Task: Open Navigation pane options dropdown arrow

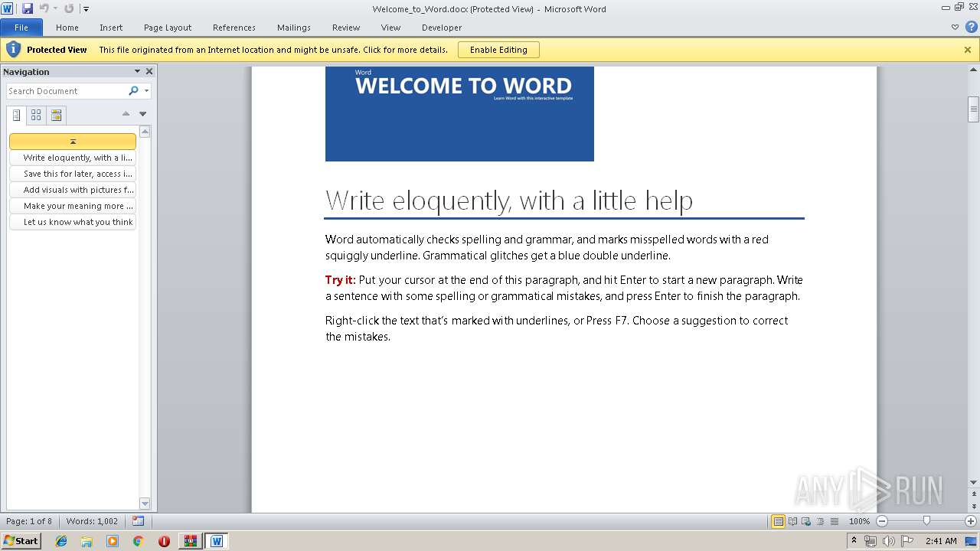Action: (137, 71)
